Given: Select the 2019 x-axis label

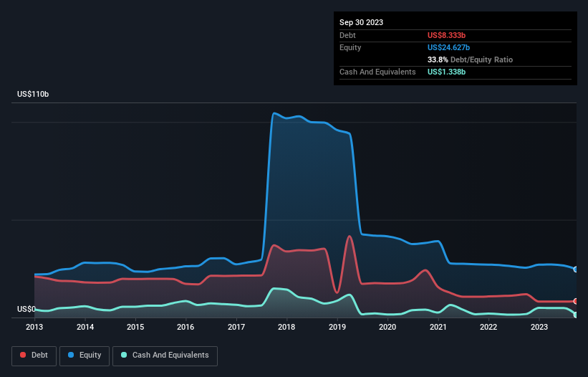Looking at the screenshot, I should 337,327.
